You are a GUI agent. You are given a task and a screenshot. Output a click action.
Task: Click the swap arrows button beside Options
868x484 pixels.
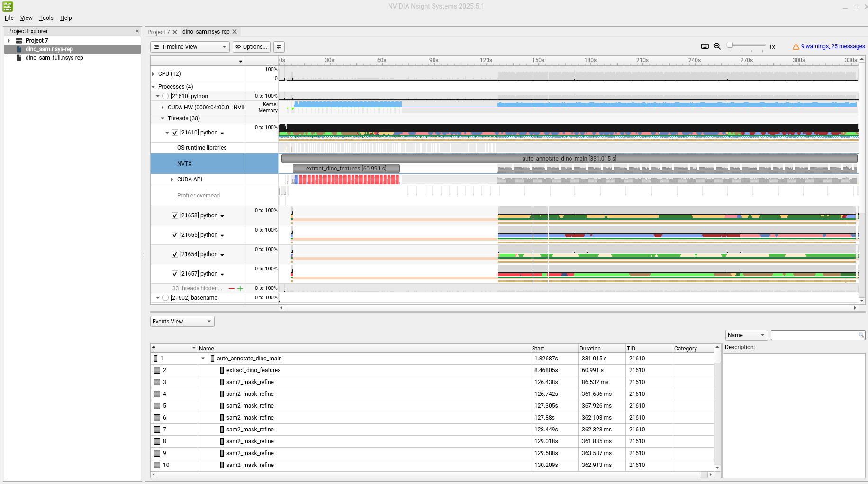(x=279, y=47)
